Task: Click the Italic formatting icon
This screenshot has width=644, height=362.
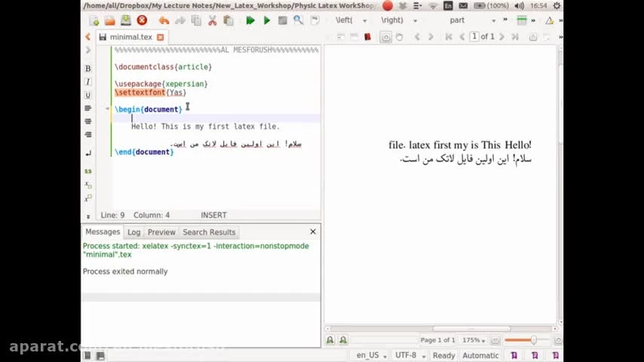Action: click(88, 81)
